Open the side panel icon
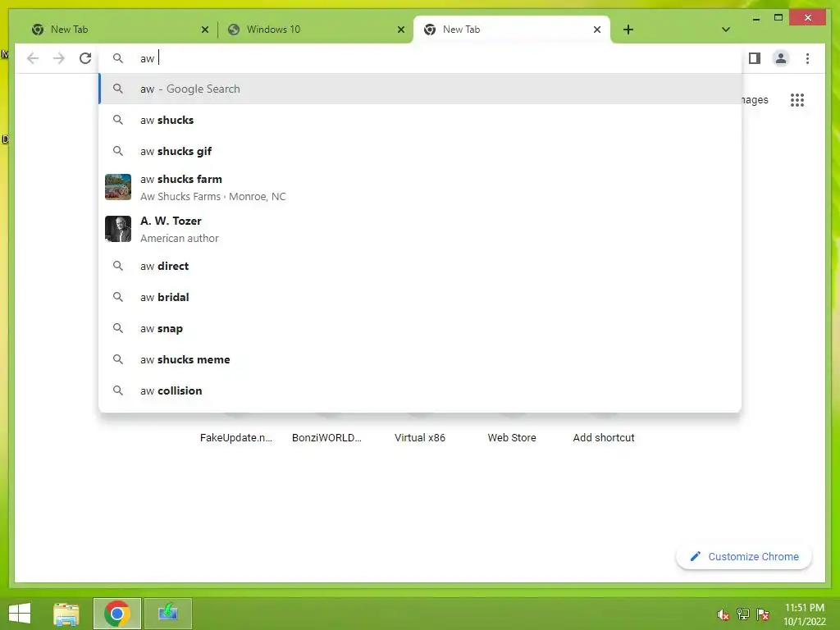This screenshot has width=840, height=630. (x=755, y=58)
